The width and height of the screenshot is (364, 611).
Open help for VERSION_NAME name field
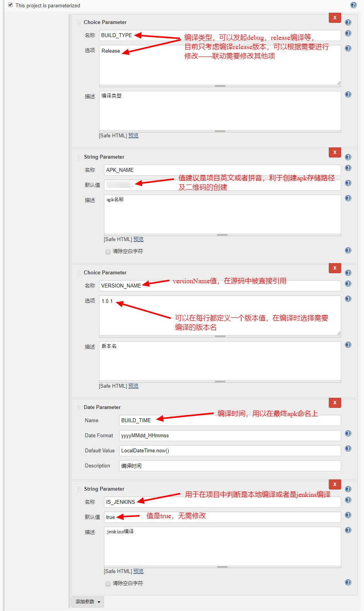(x=348, y=284)
